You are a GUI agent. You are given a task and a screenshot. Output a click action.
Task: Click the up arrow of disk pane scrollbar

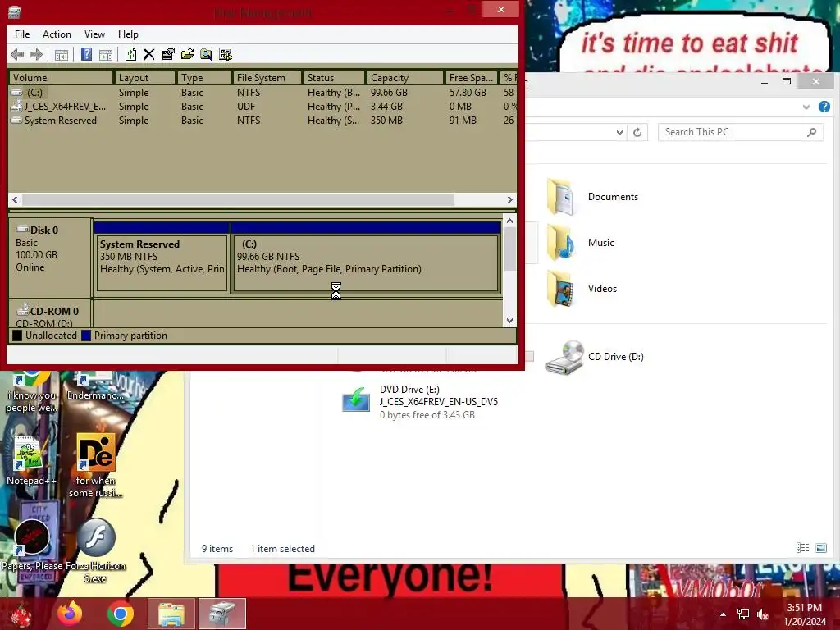tap(509, 221)
